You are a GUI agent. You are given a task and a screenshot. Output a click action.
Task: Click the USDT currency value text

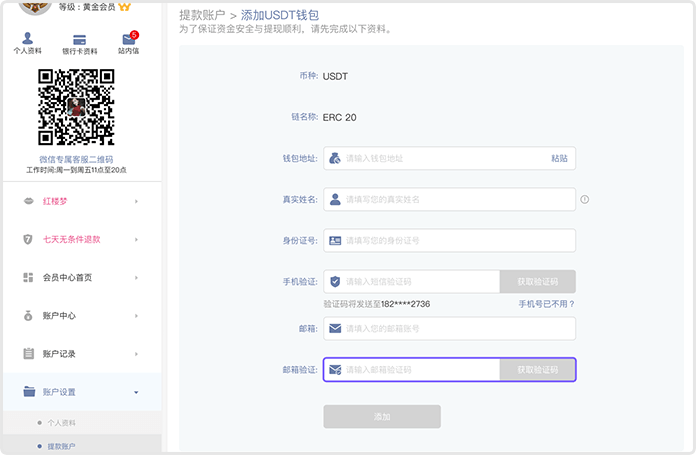[335, 76]
